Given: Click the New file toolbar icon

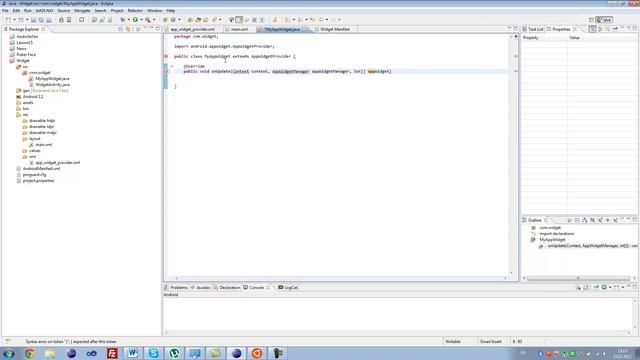Looking at the screenshot, I should [x=8, y=20].
